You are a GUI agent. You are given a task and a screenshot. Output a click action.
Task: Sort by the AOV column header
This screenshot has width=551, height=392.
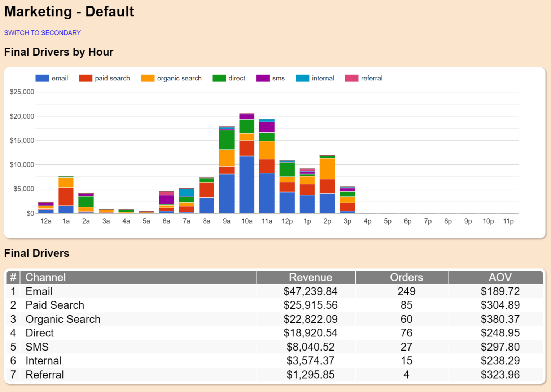(496, 277)
